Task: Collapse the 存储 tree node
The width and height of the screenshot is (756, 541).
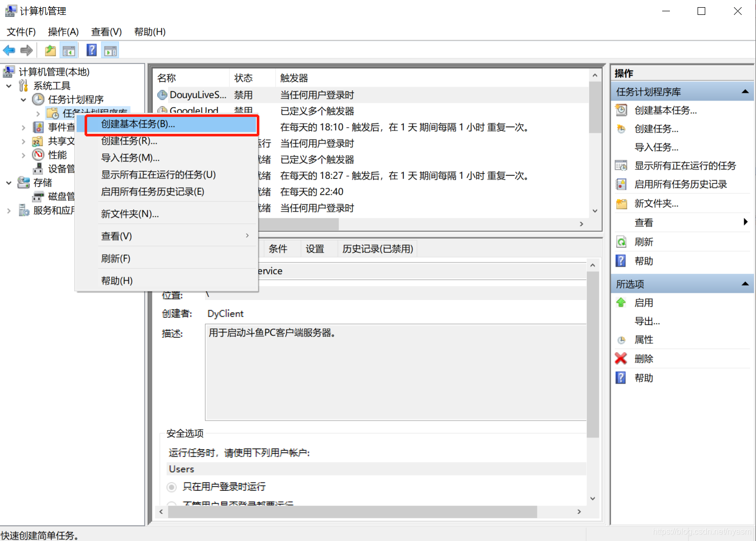Action: click(x=9, y=183)
